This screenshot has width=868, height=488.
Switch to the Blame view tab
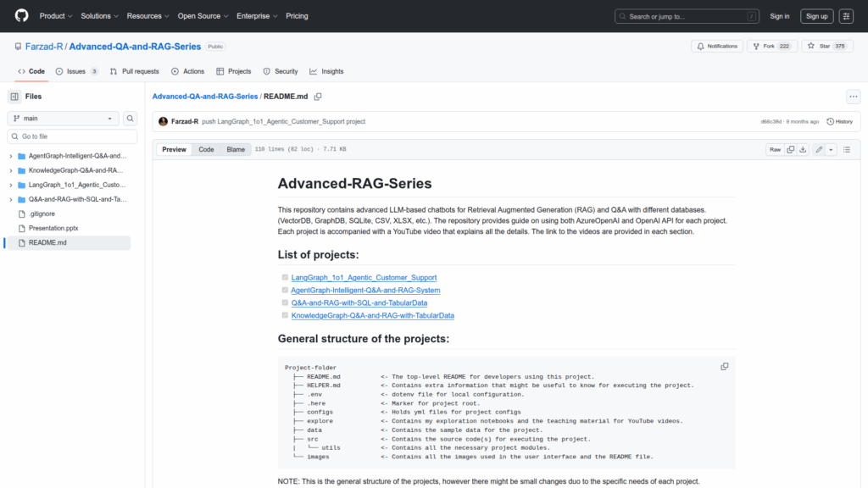click(x=235, y=149)
